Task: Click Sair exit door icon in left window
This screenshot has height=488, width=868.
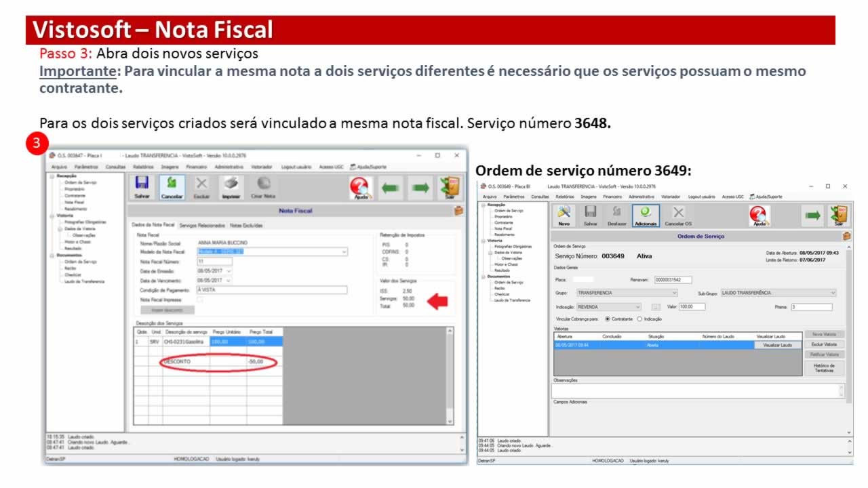Action: (450, 188)
